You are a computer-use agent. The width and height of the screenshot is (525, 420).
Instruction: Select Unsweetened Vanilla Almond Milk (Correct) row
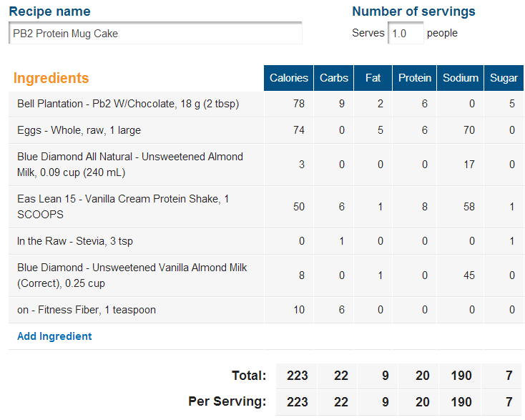tap(266, 275)
